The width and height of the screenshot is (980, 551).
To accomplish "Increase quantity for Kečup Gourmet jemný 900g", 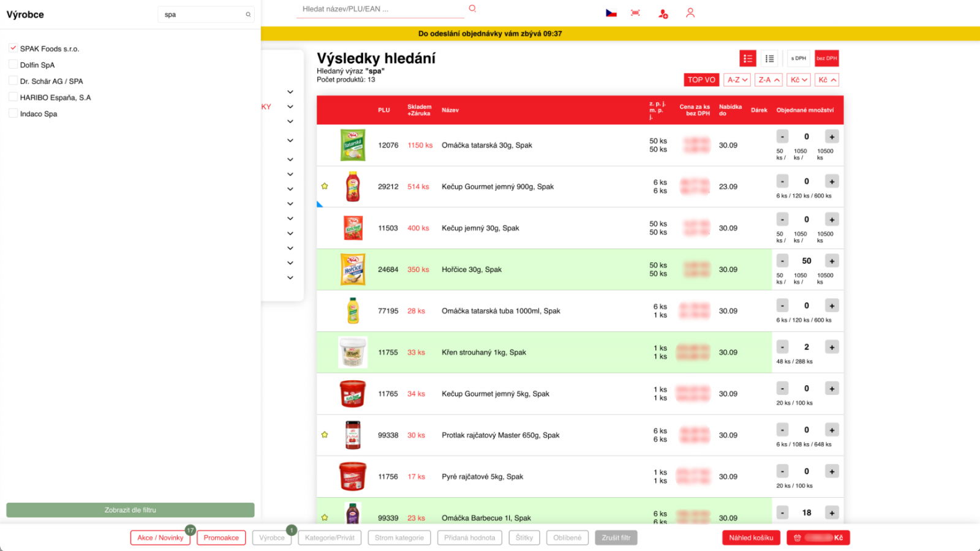I will click(832, 181).
